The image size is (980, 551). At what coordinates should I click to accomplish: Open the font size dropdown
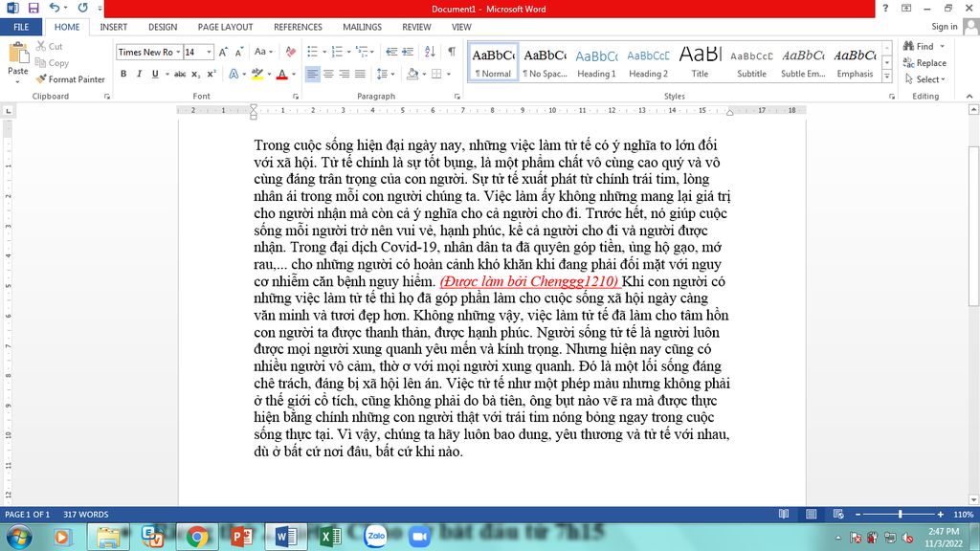[210, 52]
